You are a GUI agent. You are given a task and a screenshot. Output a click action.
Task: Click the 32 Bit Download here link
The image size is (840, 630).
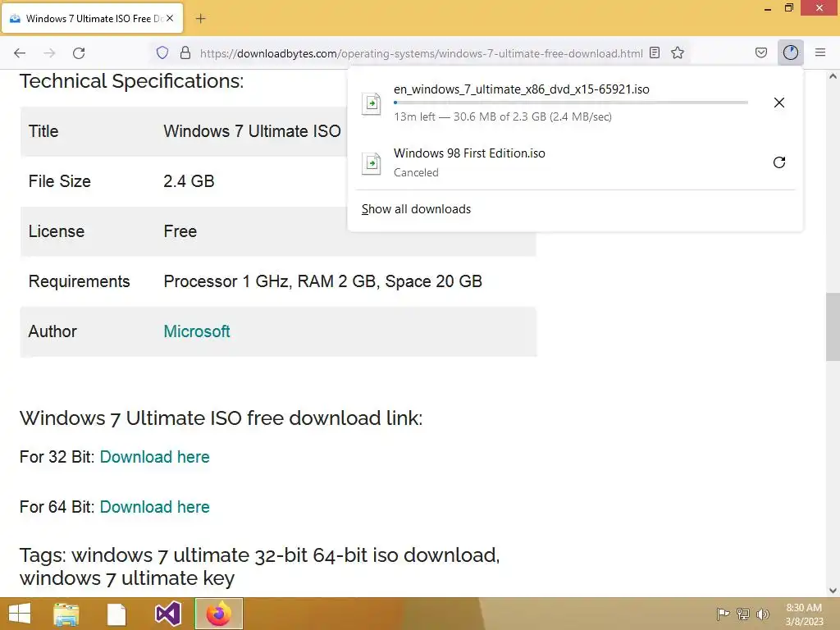[154, 457]
